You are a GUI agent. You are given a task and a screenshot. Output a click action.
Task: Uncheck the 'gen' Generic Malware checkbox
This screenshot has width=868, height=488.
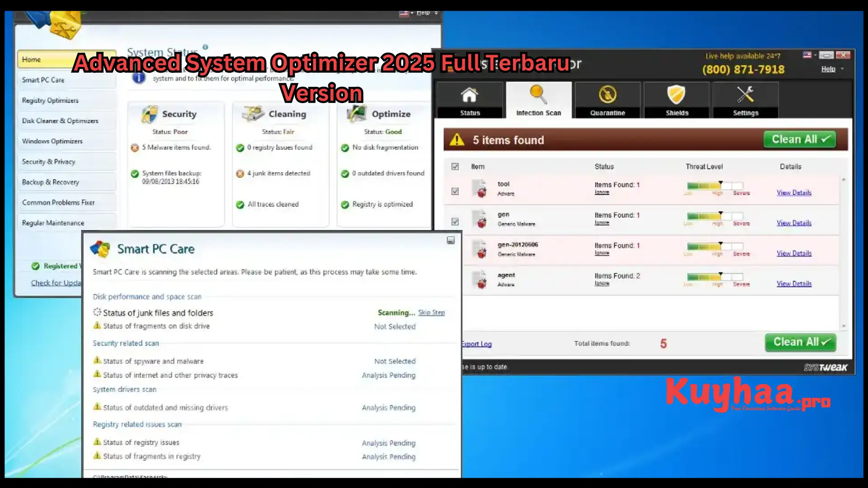tap(455, 221)
